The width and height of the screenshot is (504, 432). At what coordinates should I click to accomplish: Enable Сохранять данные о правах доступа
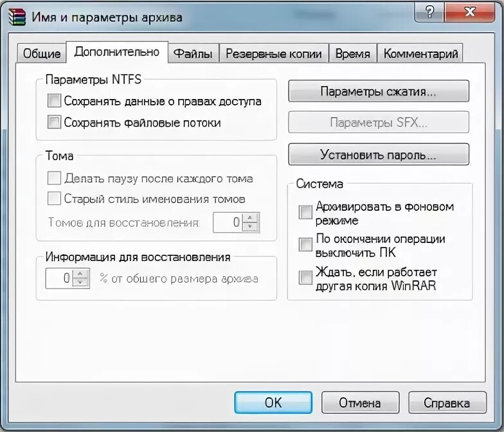pos(54,100)
